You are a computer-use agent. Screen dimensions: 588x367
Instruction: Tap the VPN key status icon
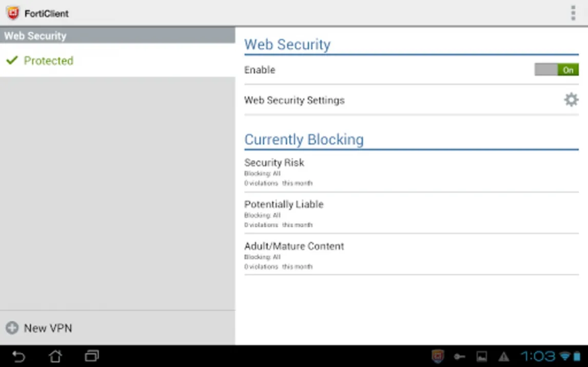[459, 356]
